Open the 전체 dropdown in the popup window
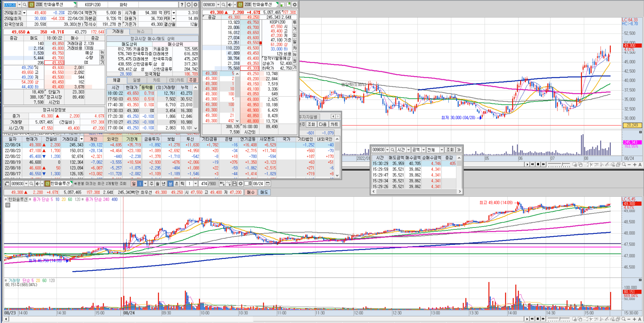 (x=442, y=150)
